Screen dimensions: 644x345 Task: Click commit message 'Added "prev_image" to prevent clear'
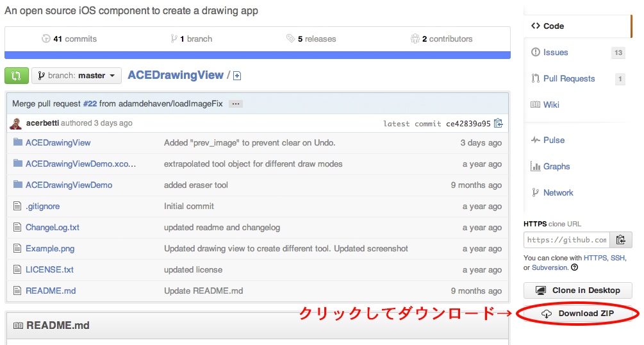250,143
